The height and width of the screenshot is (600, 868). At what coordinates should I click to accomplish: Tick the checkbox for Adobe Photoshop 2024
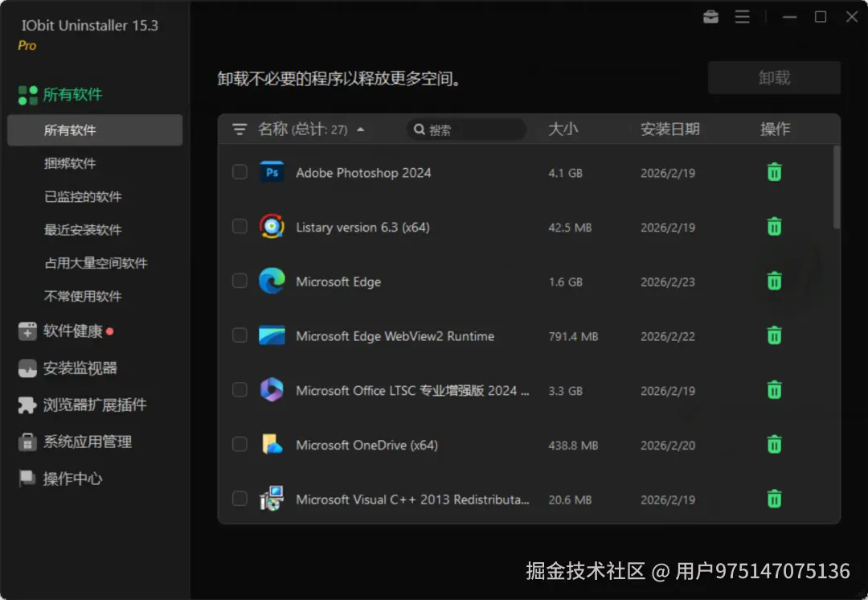(x=240, y=172)
